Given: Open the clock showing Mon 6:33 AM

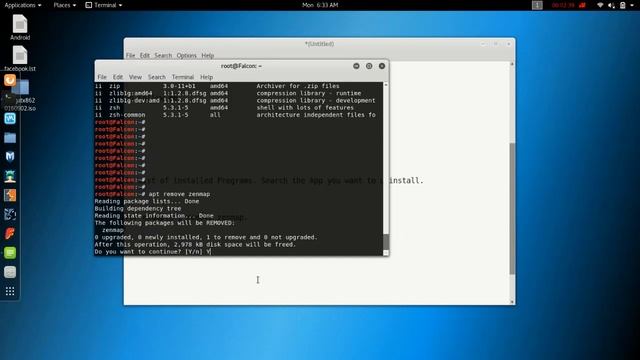Looking at the screenshot, I should tap(320, 5).
